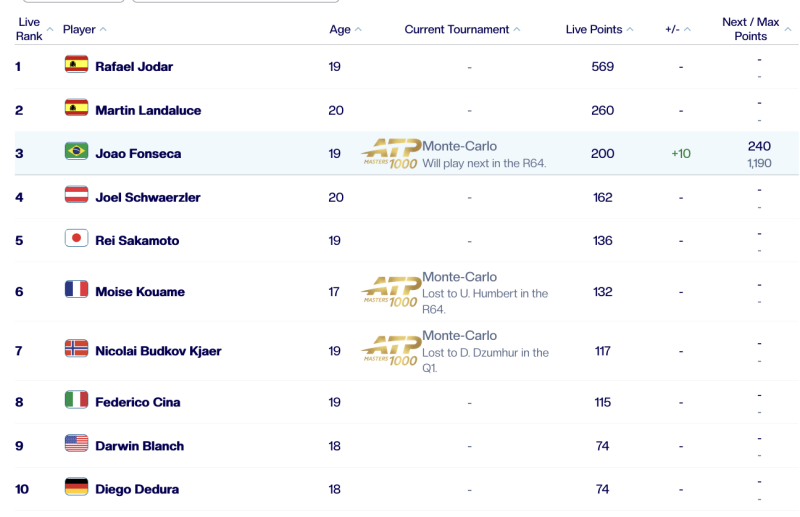Click France flag beside Moise Kouame
This screenshot has height=517, width=800.
click(77, 289)
